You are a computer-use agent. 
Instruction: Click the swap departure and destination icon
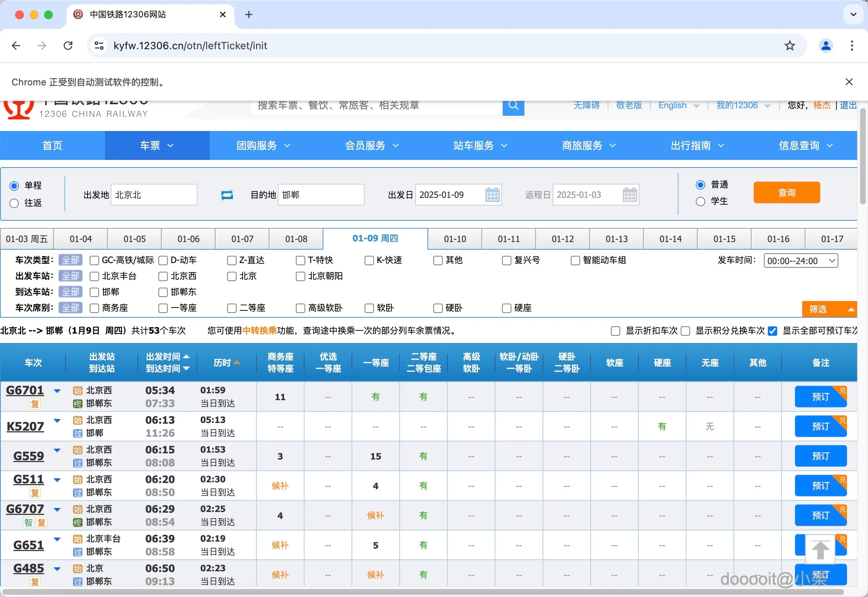226,195
